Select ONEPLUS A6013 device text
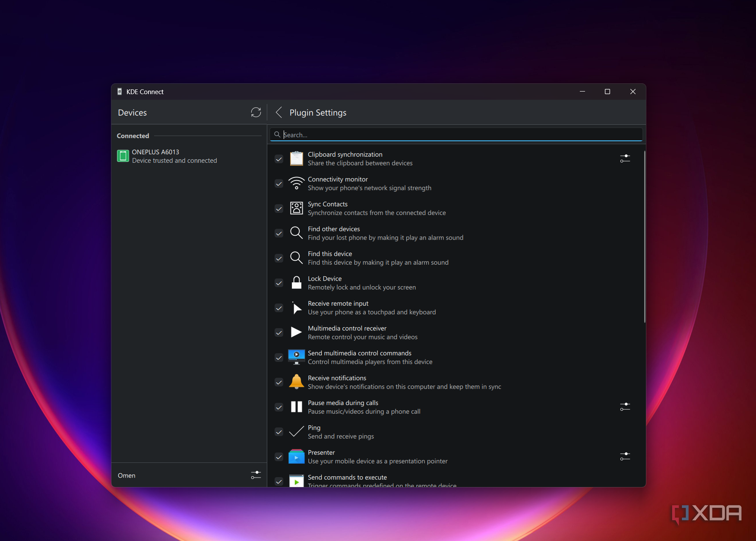756x541 pixels. [x=155, y=152]
